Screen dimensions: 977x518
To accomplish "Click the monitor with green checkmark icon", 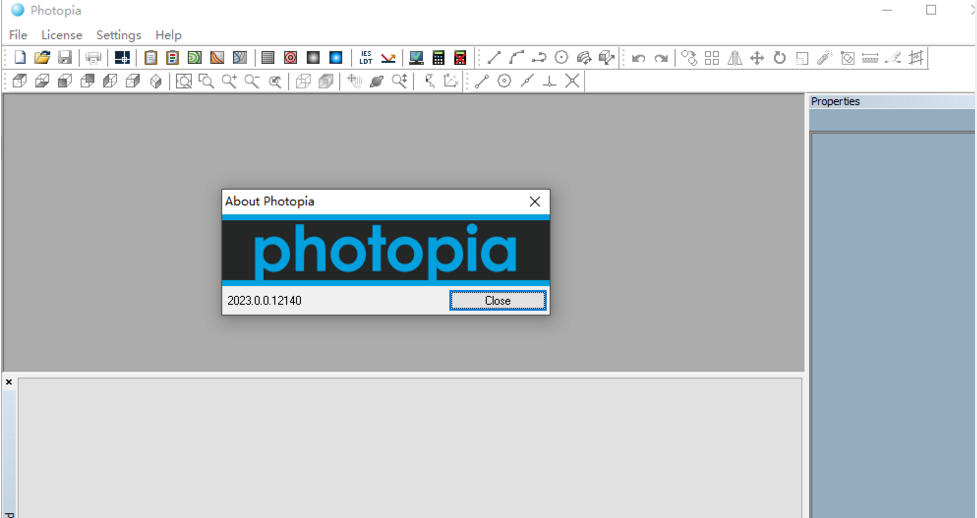I will tap(416, 58).
